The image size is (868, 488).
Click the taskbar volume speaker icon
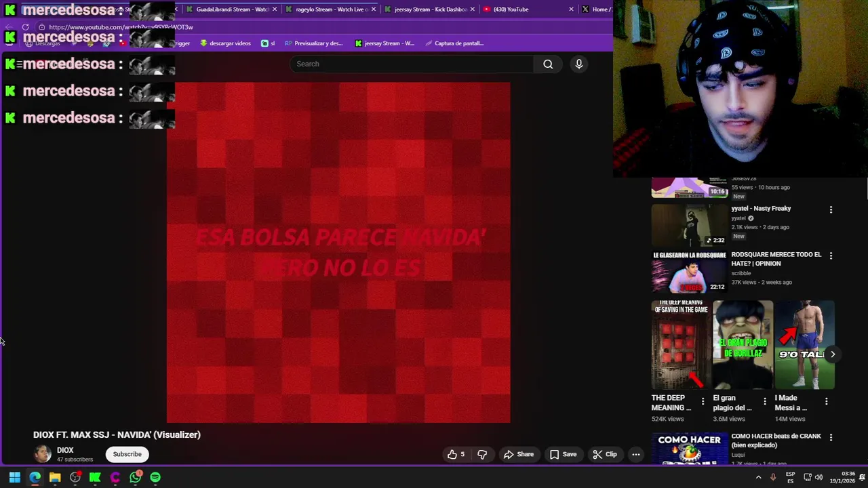818,477
